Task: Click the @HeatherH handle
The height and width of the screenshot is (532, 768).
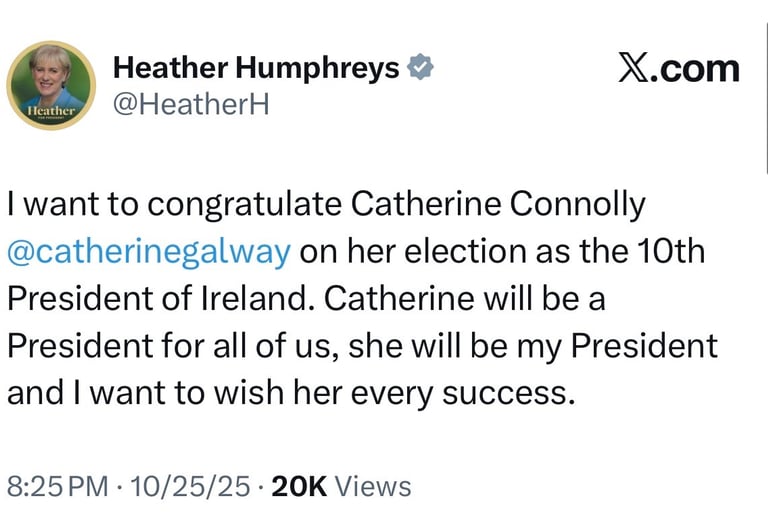Action: point(192,104)
